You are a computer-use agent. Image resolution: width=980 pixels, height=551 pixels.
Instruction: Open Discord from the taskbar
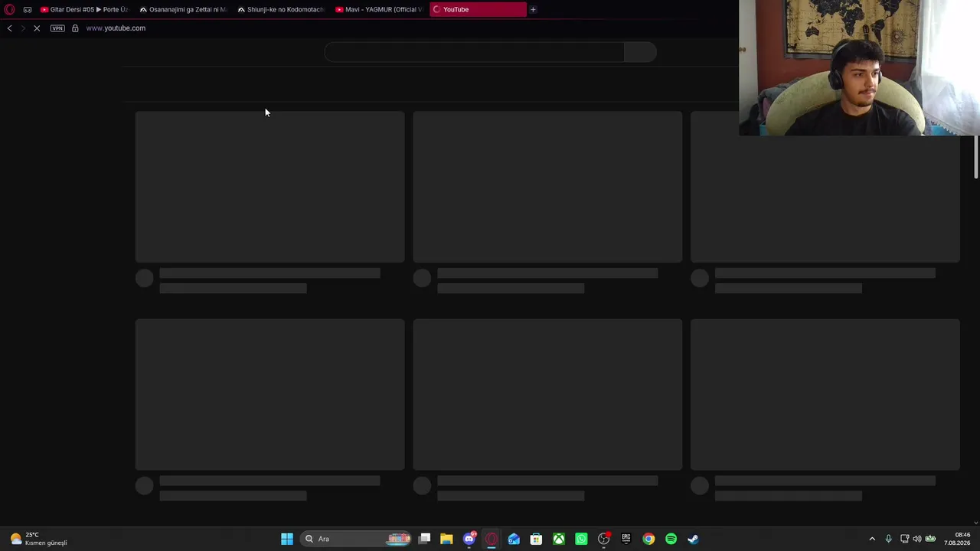[469, 539]
